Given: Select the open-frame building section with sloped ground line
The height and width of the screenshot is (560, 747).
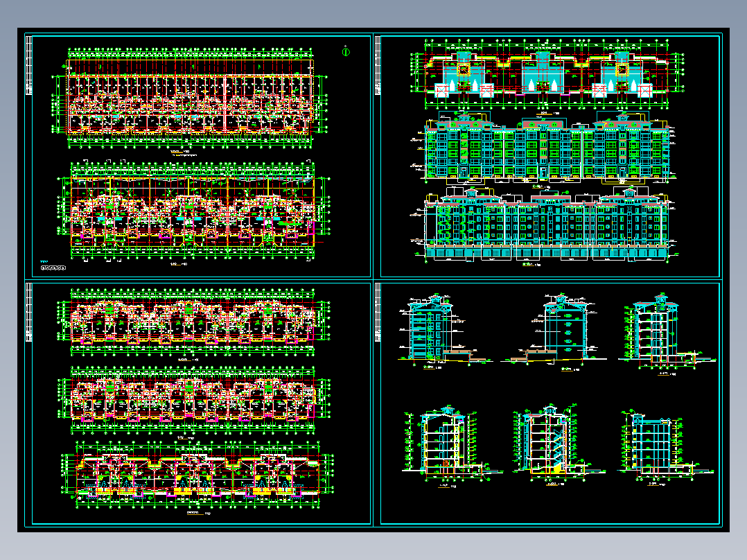Looking at the screenshot, I should point(554,330).
